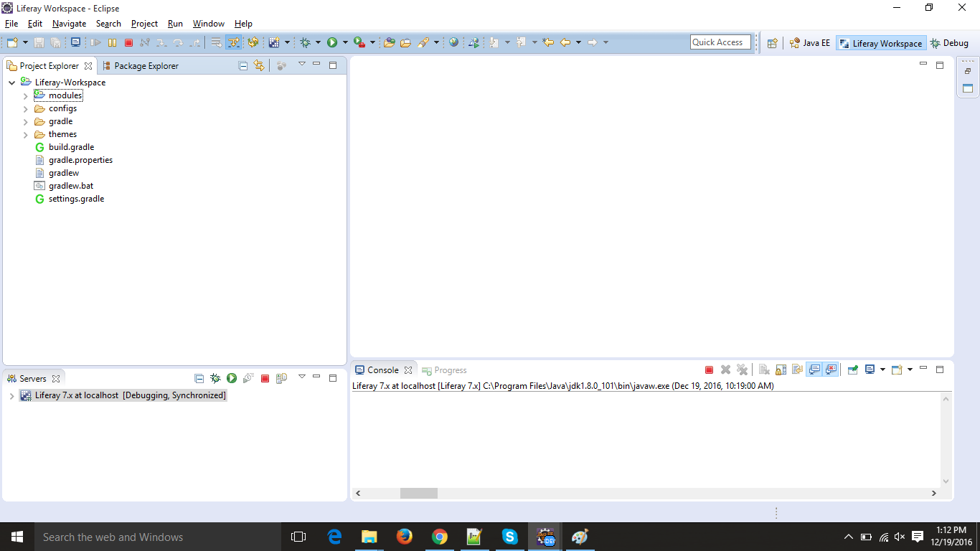Toggle show console when standard out changes
Viewport: 980px width, 551px height.
[x=815, y=369]
